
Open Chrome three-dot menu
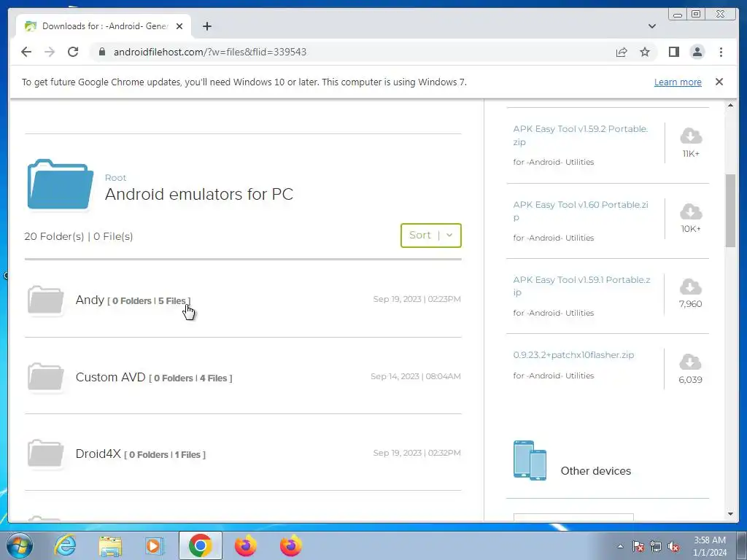coord(721,52)
